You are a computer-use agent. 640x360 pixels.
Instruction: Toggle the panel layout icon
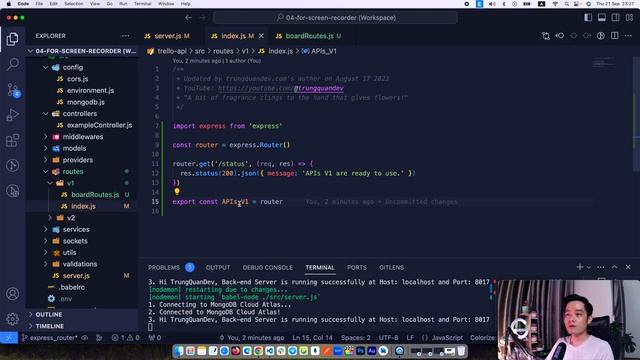point(602,18)
